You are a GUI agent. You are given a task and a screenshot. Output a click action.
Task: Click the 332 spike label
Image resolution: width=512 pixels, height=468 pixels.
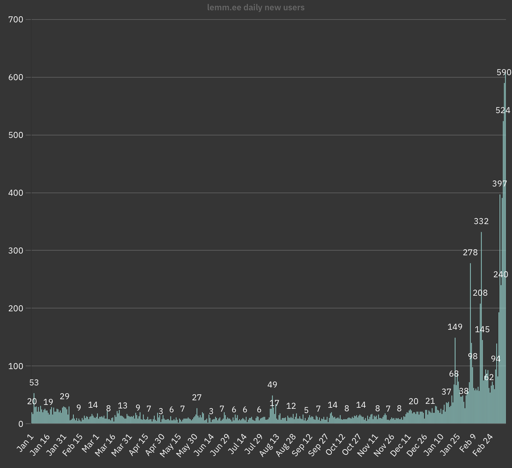pyautogui.click(x=481, y=221)
